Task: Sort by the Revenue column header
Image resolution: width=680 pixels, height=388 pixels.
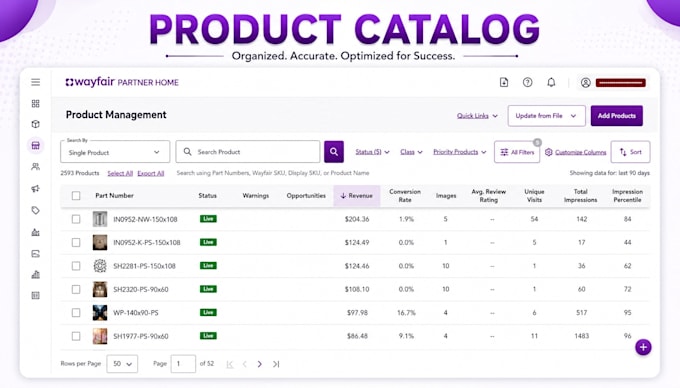Action: [356, 196]
